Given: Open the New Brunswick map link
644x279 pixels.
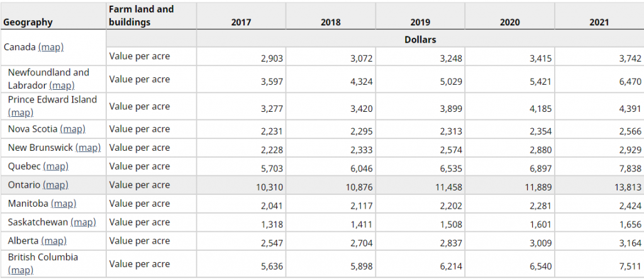Looking at the screenshot, I should point(88,148).
